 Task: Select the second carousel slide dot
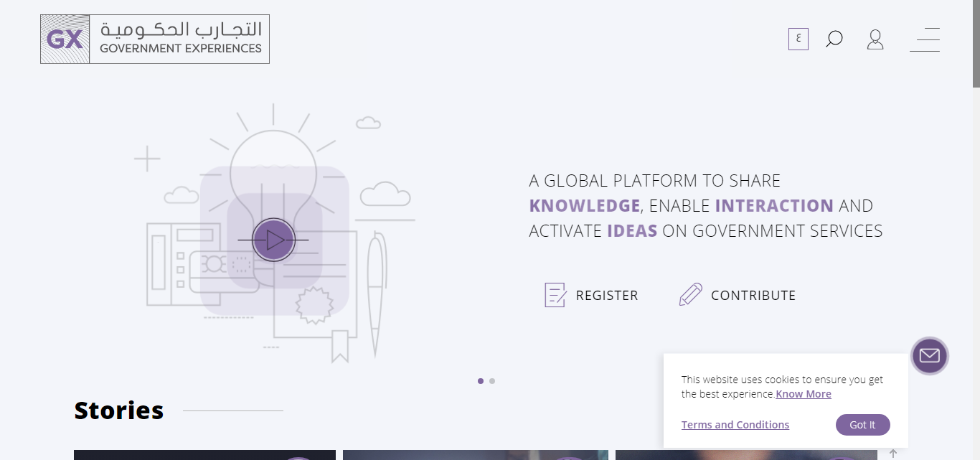pos(492,381)
